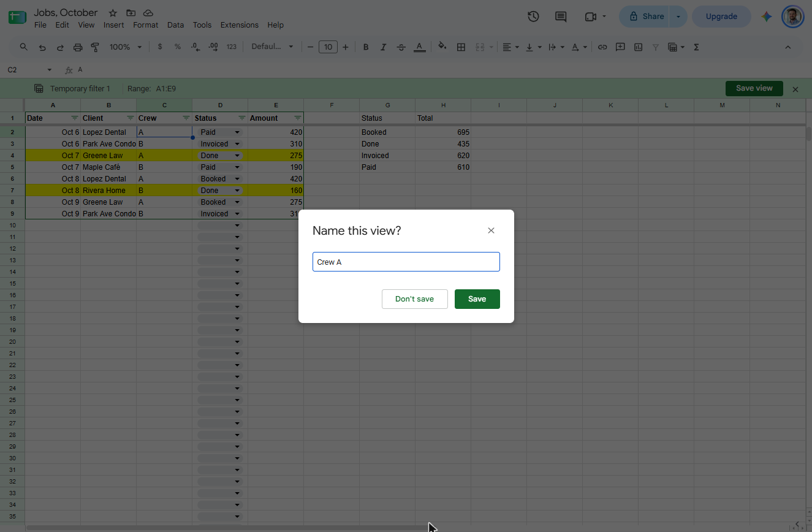Open the Share options dropdown arrow
This screenshot has width=812, height=532.
point(678,17)
